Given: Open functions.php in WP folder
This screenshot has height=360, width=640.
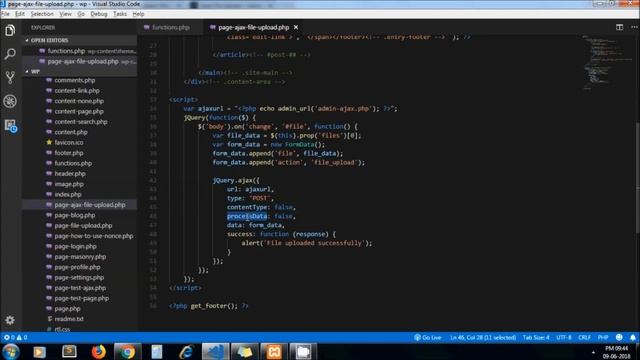Looking at the screenshot, I should [x=73, y=163].
